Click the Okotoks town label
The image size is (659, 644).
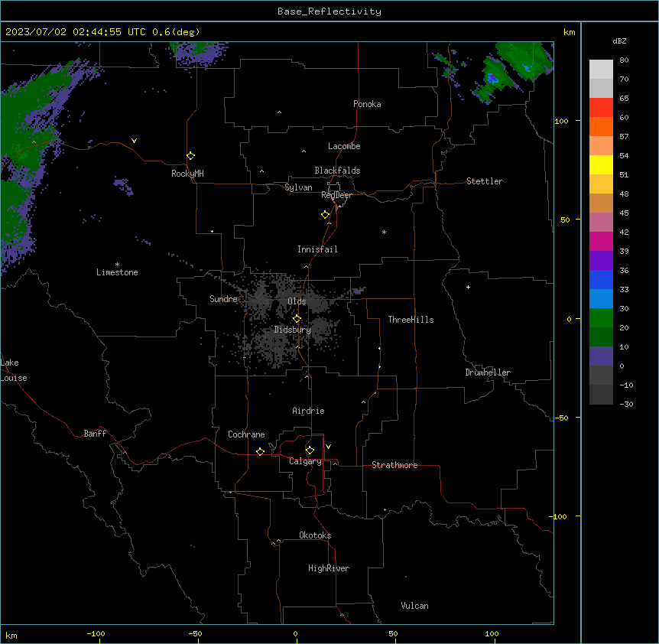pos(315,535)
